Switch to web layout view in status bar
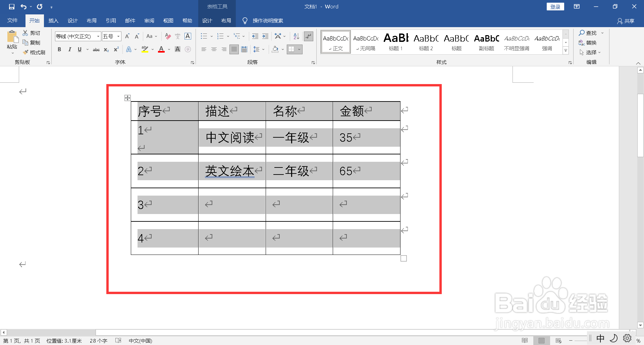Viewport: 644px width, 345px height. (558, 341)
